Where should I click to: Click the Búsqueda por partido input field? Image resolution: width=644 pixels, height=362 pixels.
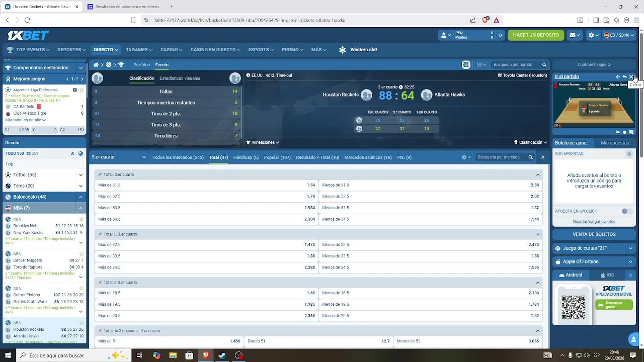point(516,65)
